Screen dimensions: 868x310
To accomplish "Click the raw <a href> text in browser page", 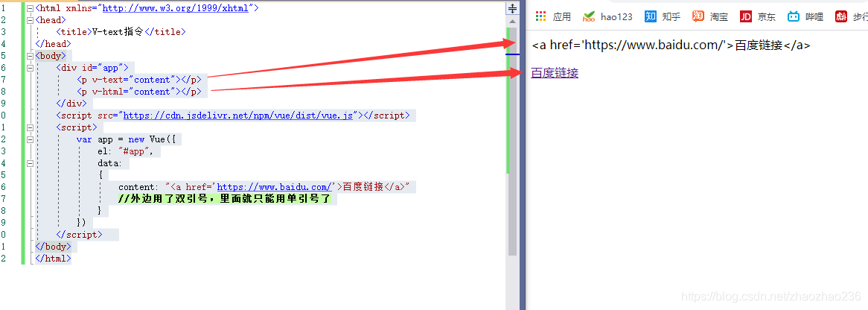I will coord(671,45).
